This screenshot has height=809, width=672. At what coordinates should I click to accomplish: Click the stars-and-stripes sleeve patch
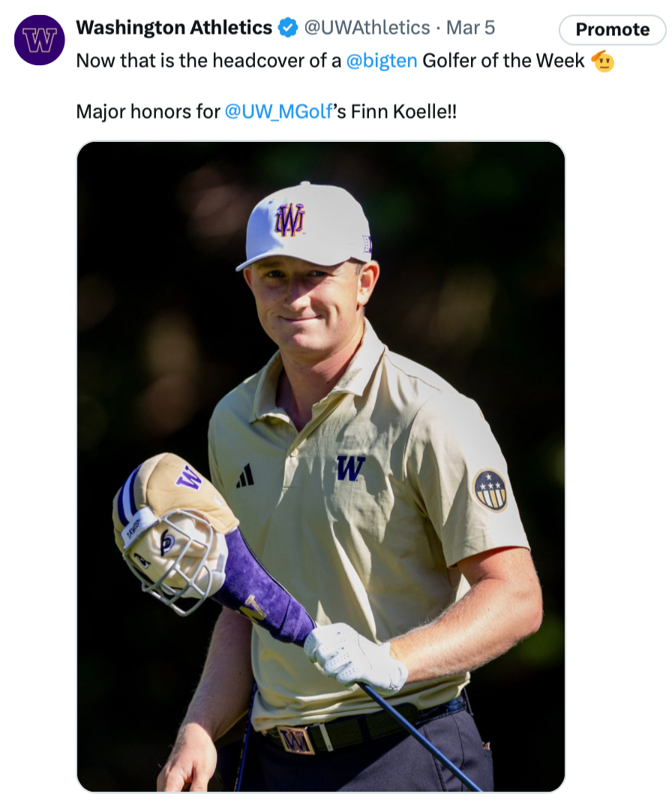tap(490, 490)
